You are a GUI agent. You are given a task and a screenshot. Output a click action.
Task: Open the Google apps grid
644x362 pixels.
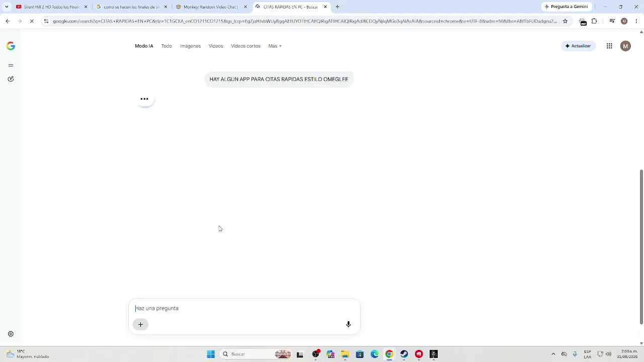pos(609,46)
